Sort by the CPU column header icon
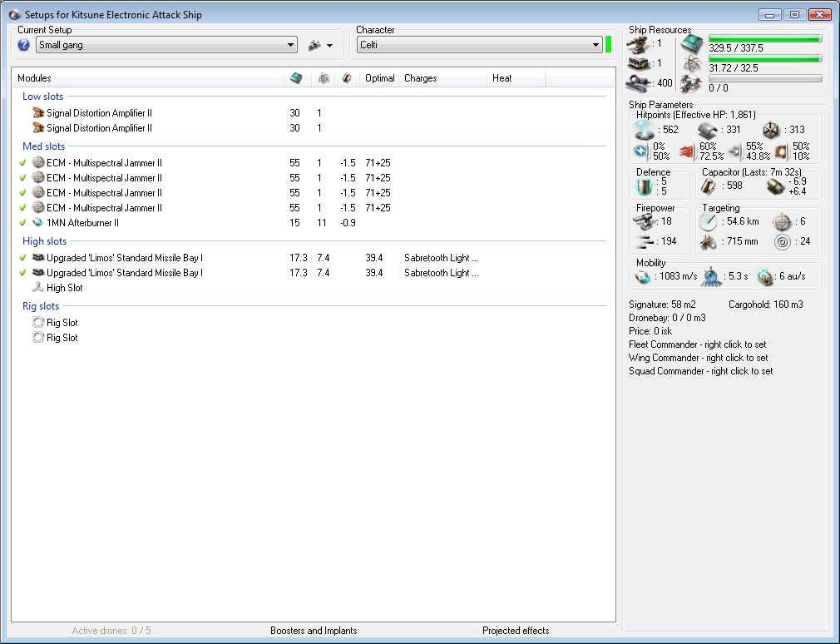 click(x=296, y=78)
